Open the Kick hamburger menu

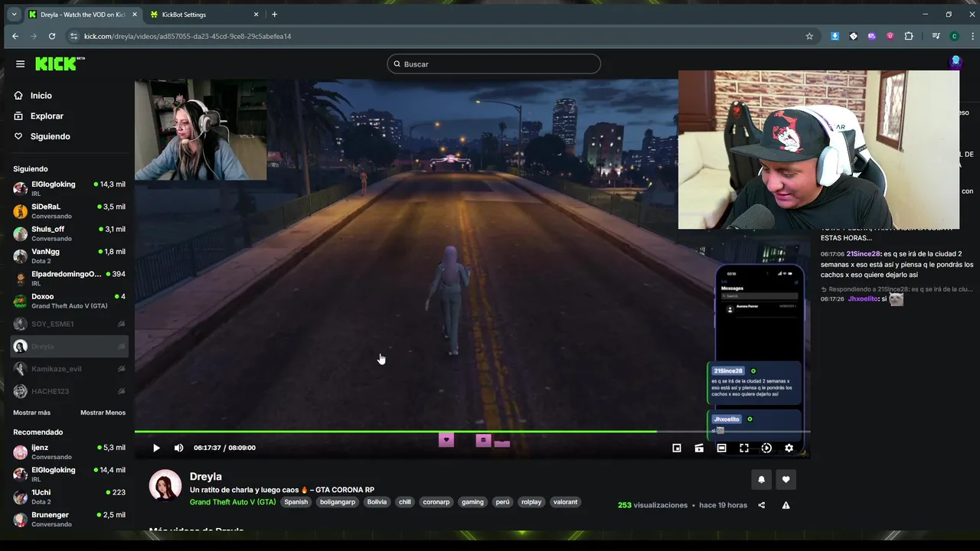(x=20, y=64)
